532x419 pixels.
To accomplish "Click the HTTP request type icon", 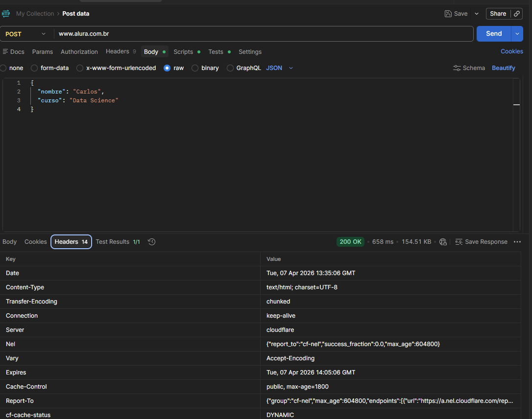I will [x=6, y=14].
